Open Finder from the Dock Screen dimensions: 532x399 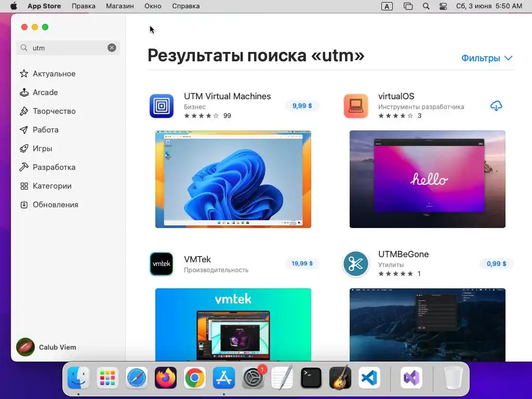tap(78, 378)
